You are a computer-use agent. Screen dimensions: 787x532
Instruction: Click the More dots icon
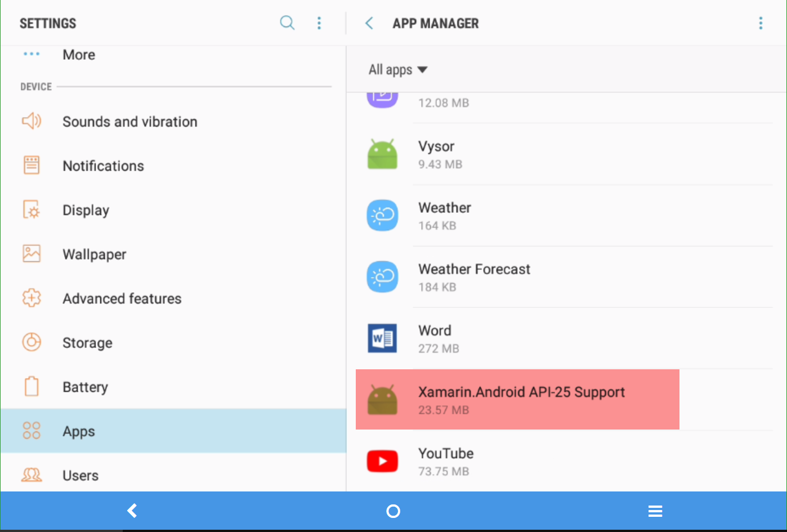(32, 54)
